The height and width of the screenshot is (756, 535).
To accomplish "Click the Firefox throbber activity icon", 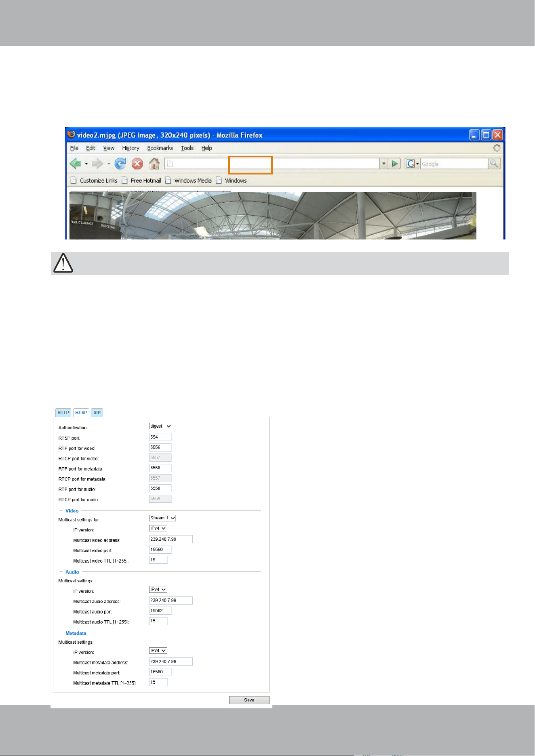I will tap(497, 148).
